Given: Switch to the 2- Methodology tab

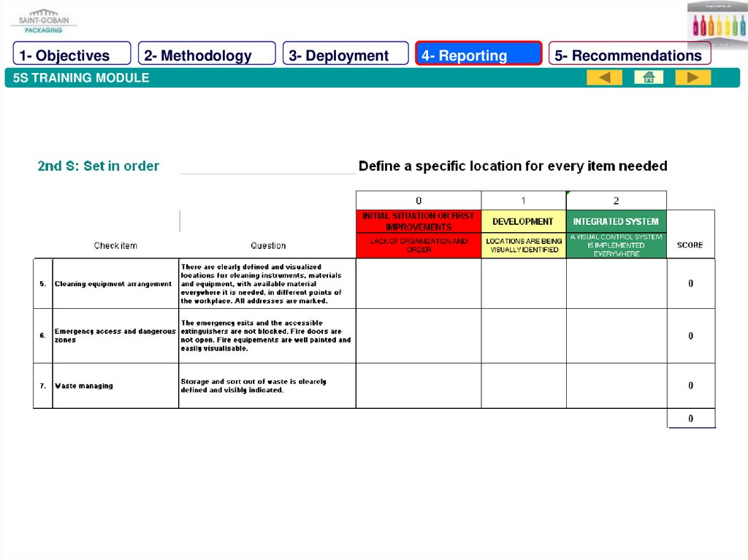Looking at the screenshot, I should [207, 55].
